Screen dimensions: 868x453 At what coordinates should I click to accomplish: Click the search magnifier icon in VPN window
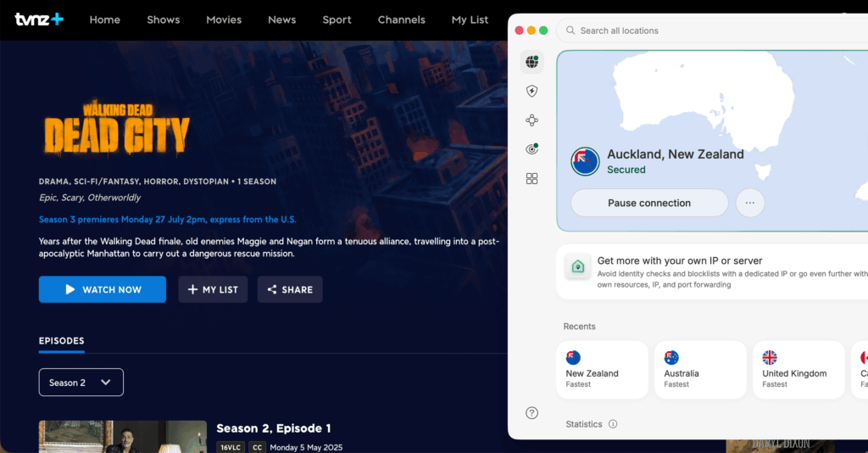(x=570, y=31)
